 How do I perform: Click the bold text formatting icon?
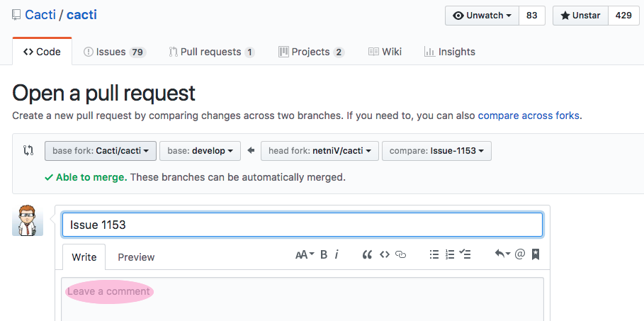[x=324, y=255]
